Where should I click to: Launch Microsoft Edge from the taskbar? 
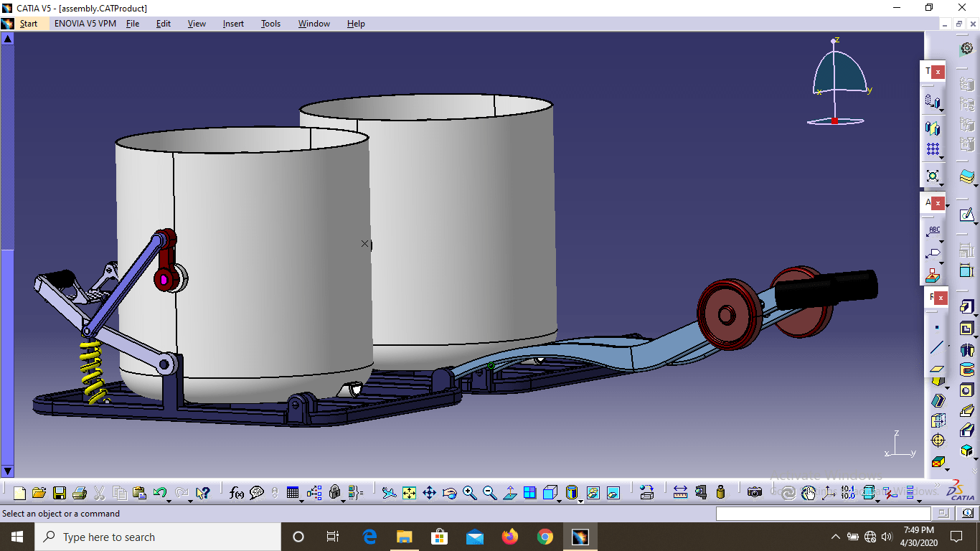(369, 537)
